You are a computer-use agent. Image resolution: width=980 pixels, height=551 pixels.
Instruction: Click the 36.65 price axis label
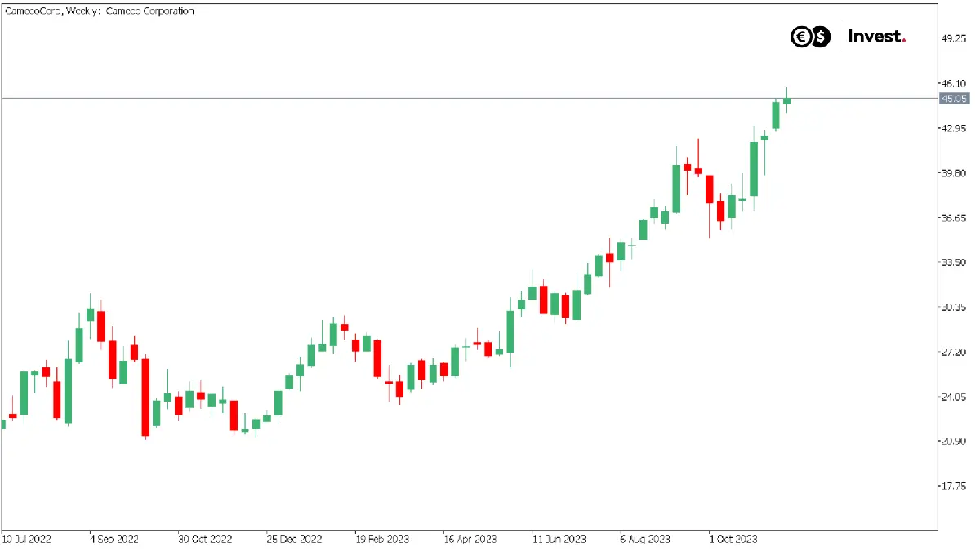(x=954, y=218)
